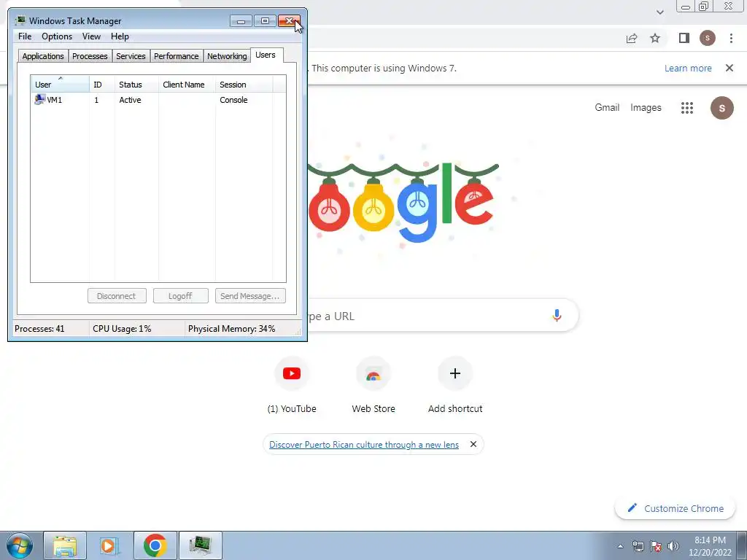Open the Chrome side panel icon
747x560 pixels.
[x=684, y=38]
